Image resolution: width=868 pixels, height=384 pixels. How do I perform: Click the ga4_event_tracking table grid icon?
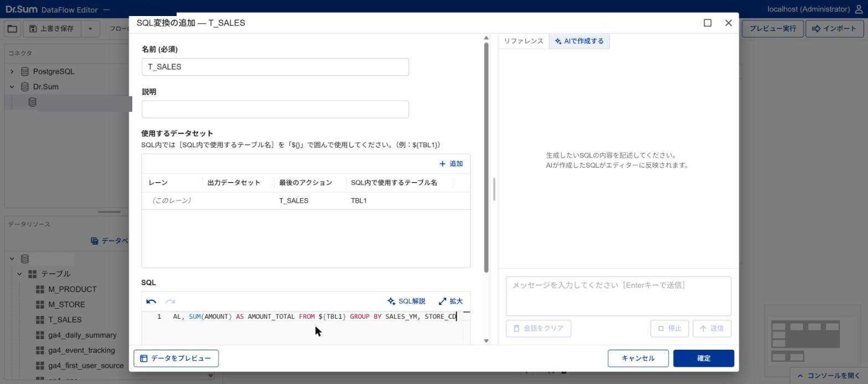(40, 350)
